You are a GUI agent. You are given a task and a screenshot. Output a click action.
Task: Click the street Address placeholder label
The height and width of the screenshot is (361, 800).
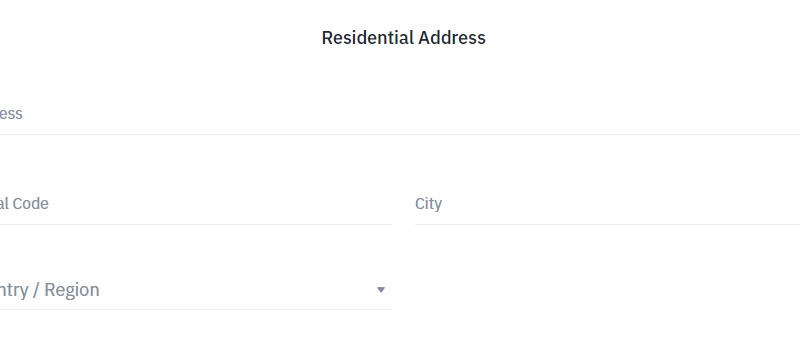(x=11, y=114)
